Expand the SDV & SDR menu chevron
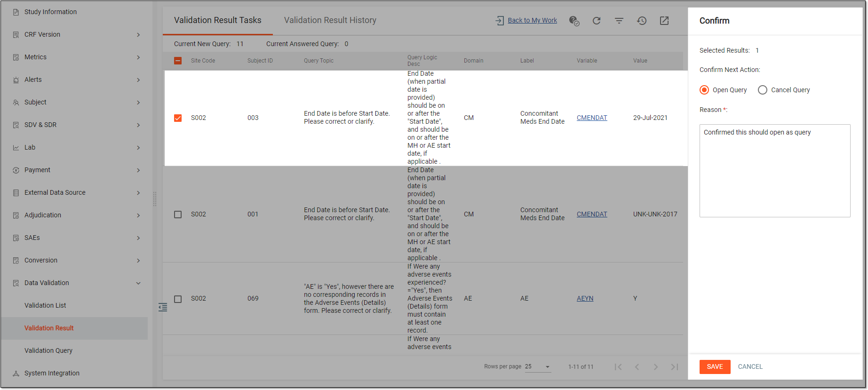868x390 pixels. [x=138, y=125]
